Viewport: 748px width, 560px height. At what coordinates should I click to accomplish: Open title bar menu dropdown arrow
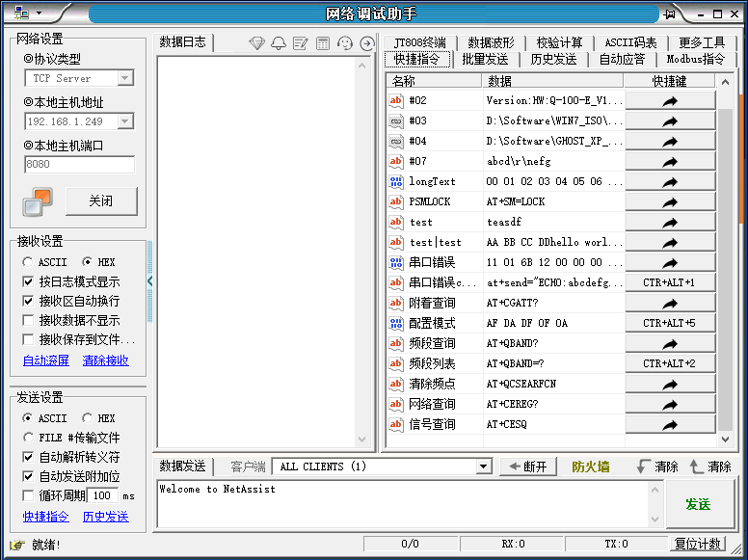coord(40,13)
